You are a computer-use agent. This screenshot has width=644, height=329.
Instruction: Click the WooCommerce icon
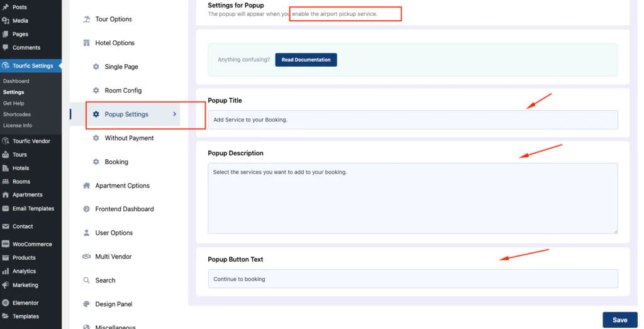coord(5,244)
